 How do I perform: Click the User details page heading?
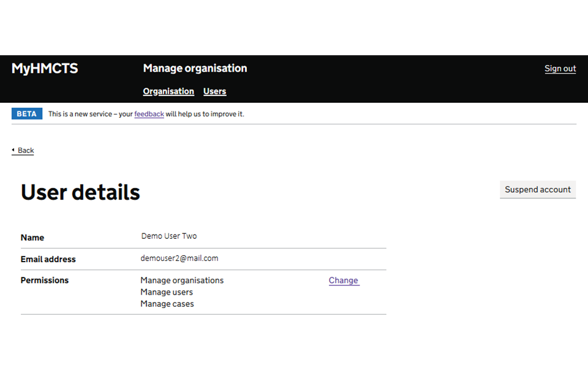click(x=80, y=192)
